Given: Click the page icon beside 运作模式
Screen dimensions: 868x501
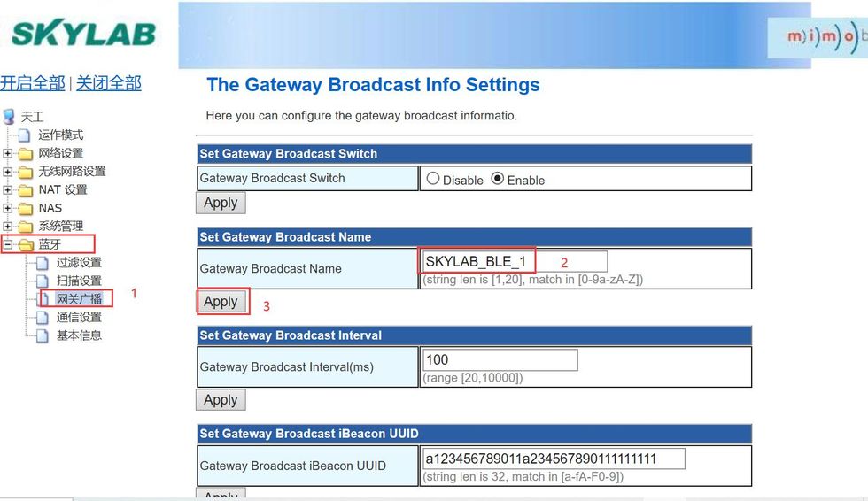Looking at the screenshot, I should coord(25,135).
